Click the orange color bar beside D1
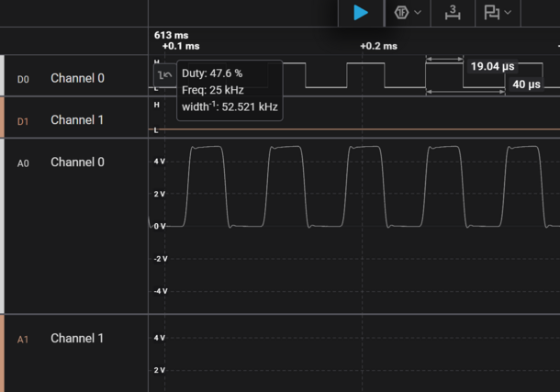 [x=2, y=118]
